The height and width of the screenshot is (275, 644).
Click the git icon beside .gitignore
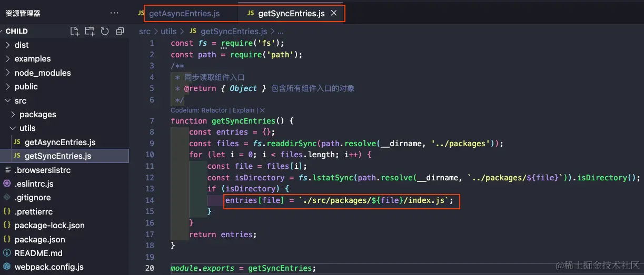[7, 198]
